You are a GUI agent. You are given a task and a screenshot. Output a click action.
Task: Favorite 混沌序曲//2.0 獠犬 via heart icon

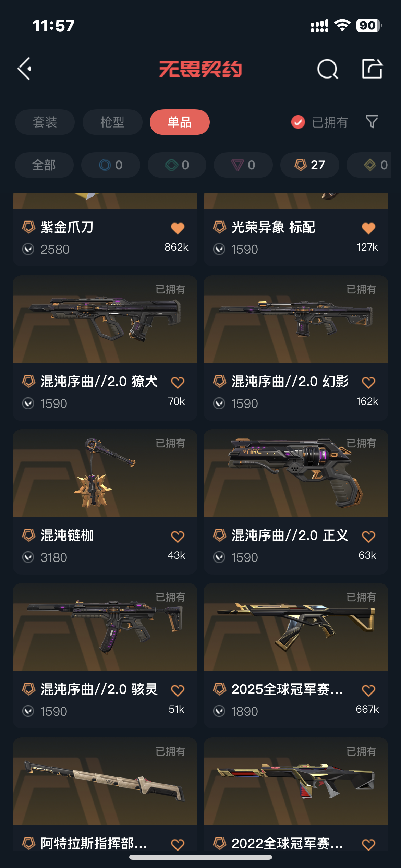coord(178,382)
